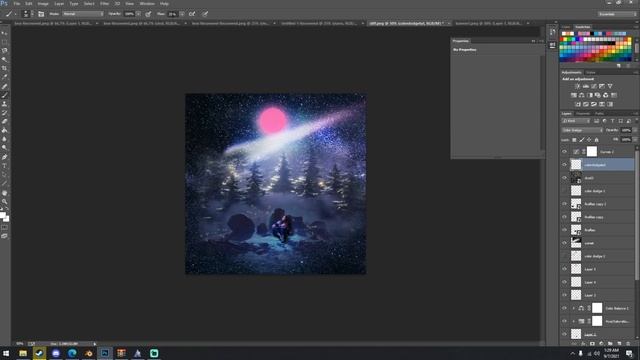Select the Dodge tool
This screenshot has height=360, width=640.
point(4,148)
